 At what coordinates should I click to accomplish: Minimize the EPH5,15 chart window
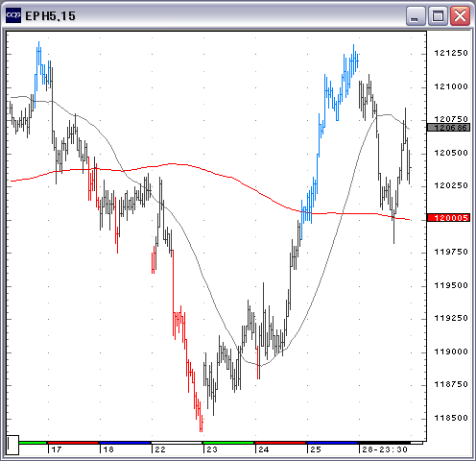pyautogui.click(x=416, y=15)
